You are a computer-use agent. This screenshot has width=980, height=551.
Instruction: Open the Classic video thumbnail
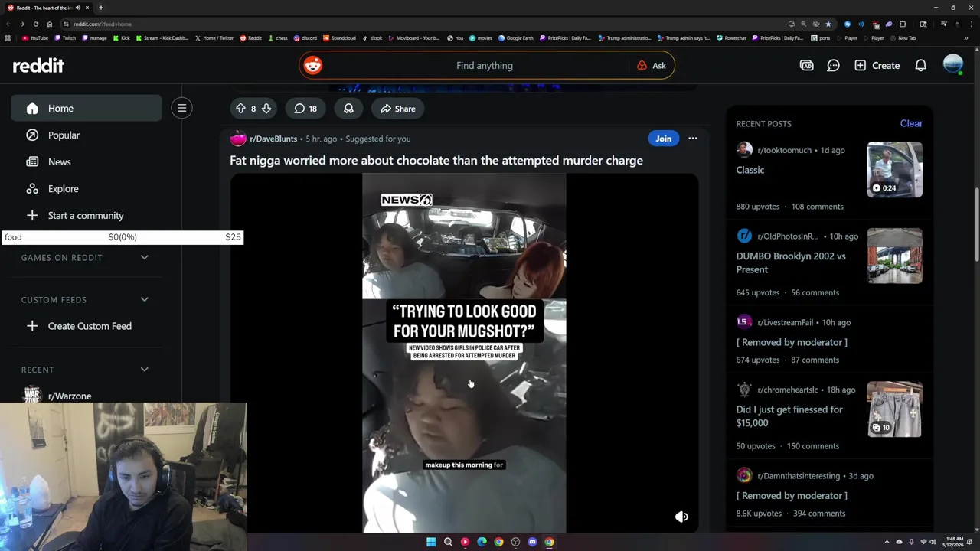click(894, 170)
